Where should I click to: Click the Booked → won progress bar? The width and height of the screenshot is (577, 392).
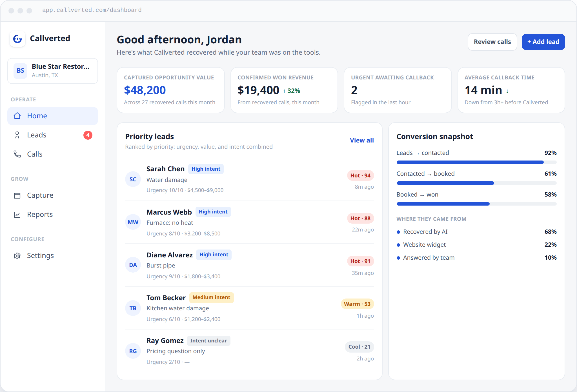476,204
